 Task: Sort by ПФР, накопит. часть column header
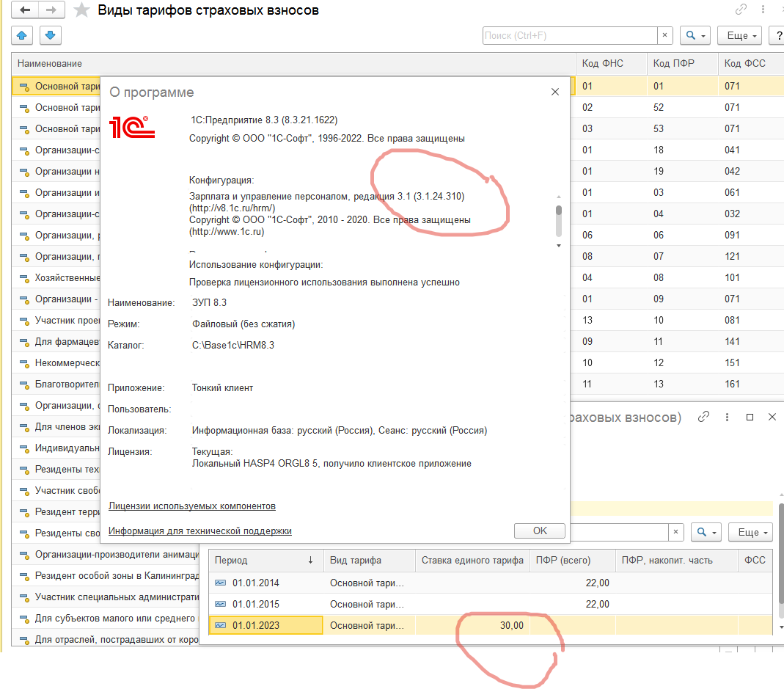click(676, 561)
